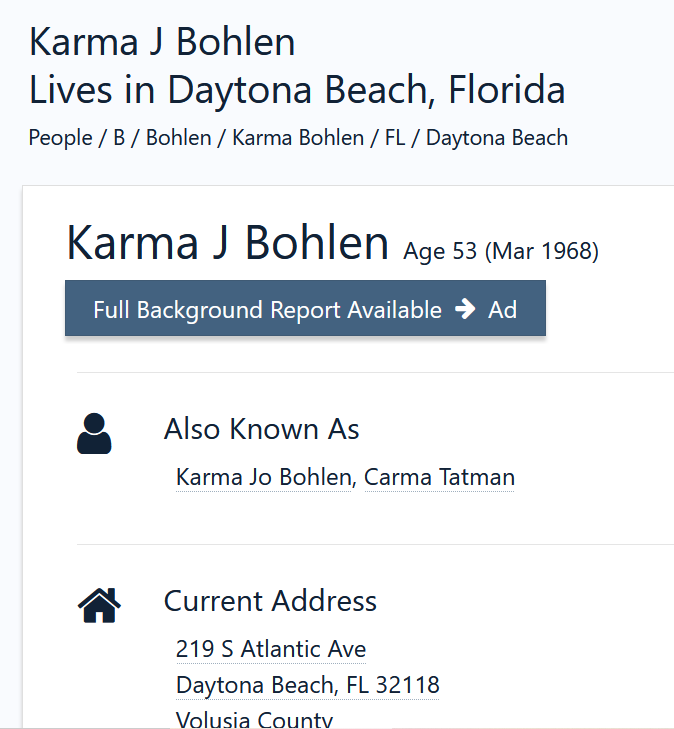Click the Ad label in the report button
The image size is (674, 729).
(503, 309)
